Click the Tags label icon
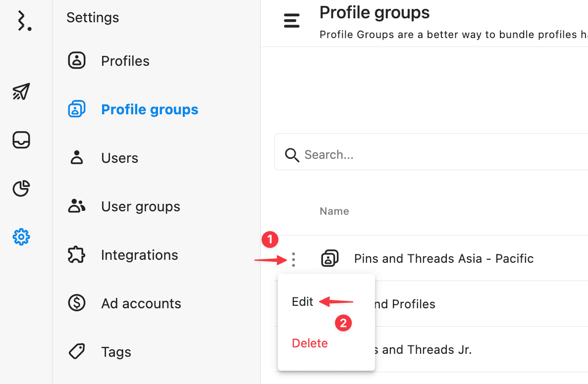 (x=77, y=352)
